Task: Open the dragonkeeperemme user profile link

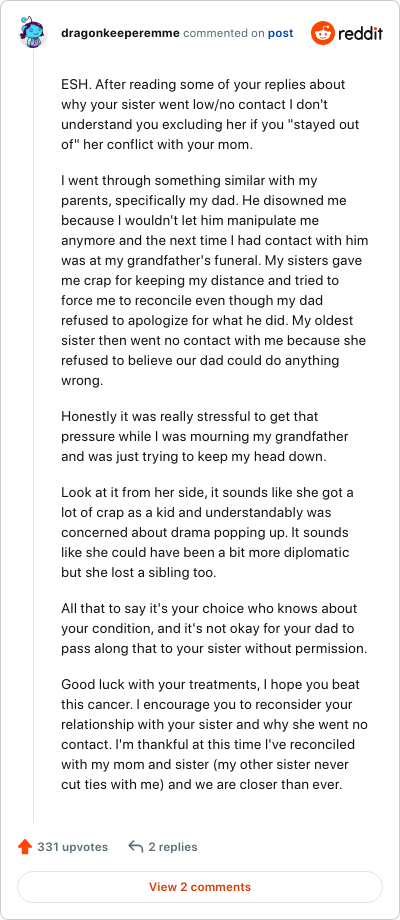Action: [x=120, y=33]
